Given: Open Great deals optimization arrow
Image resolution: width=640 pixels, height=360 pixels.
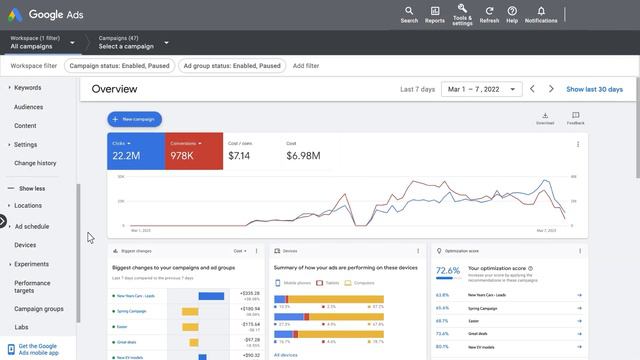Looking at the screenshot, I should 580,334.
